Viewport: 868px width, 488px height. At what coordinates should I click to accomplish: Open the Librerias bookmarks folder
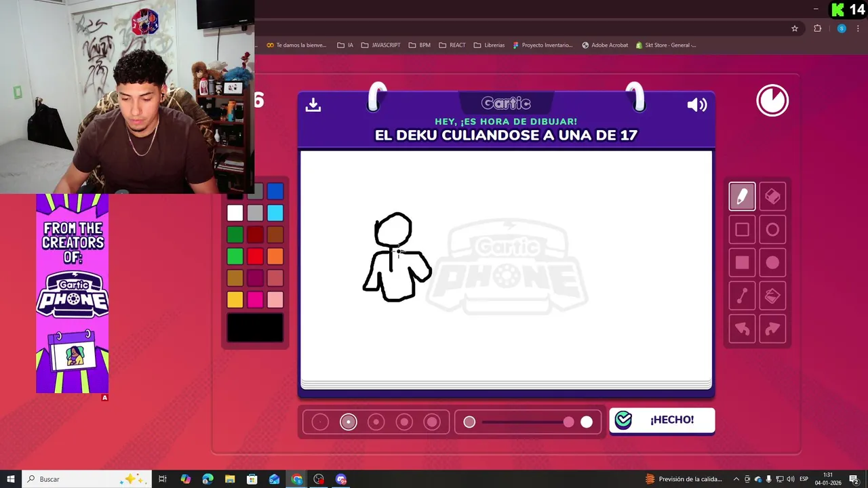coord(489,45)
